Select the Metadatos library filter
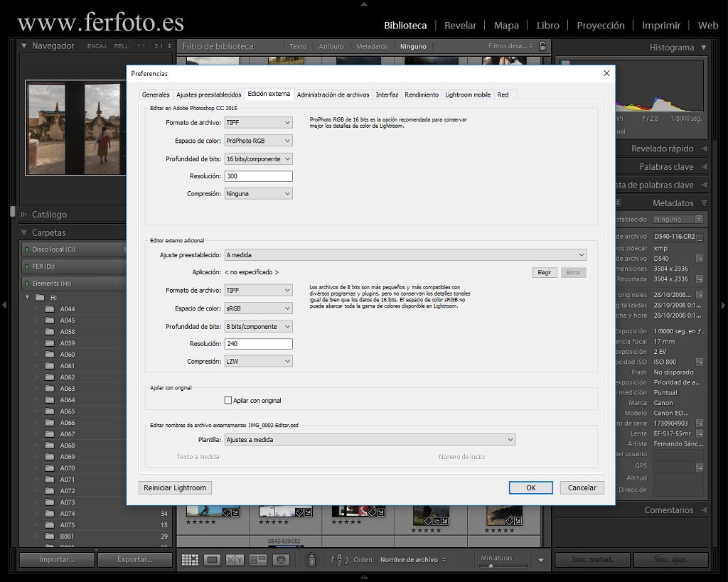Viewport: 728px width, 582px height. click(x=371, y=46)
